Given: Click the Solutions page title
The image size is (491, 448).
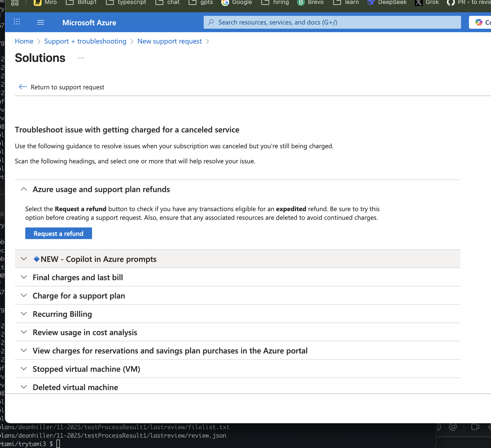Looking at the screenshot, I should (40, 58).
